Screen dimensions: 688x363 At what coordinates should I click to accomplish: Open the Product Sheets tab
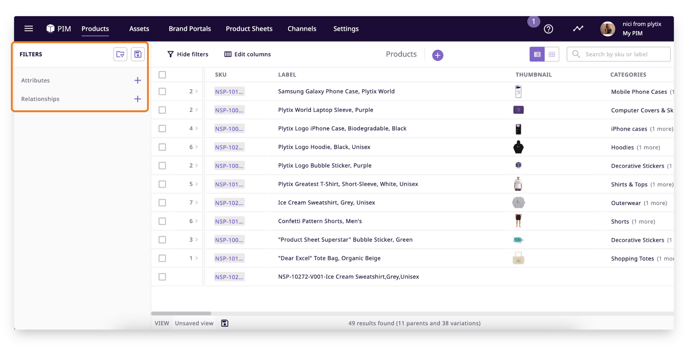pos(249,29)
